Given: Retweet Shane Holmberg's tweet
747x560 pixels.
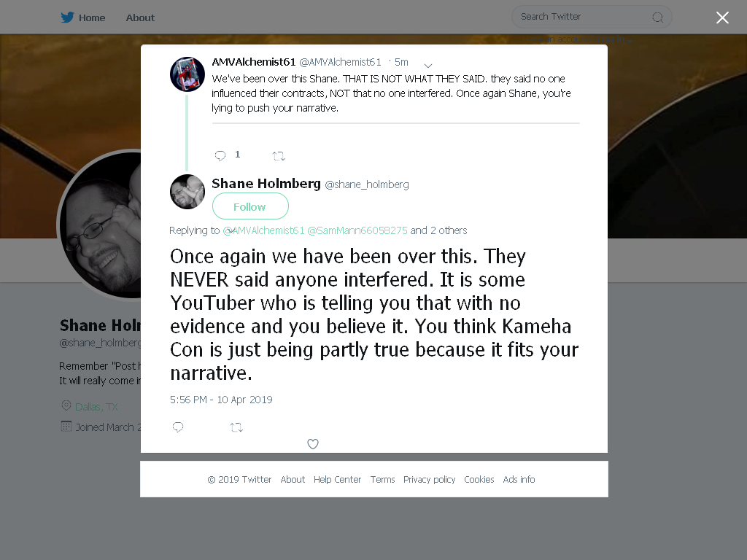Looking at the screenshot, I should click(x=236, y=427).
